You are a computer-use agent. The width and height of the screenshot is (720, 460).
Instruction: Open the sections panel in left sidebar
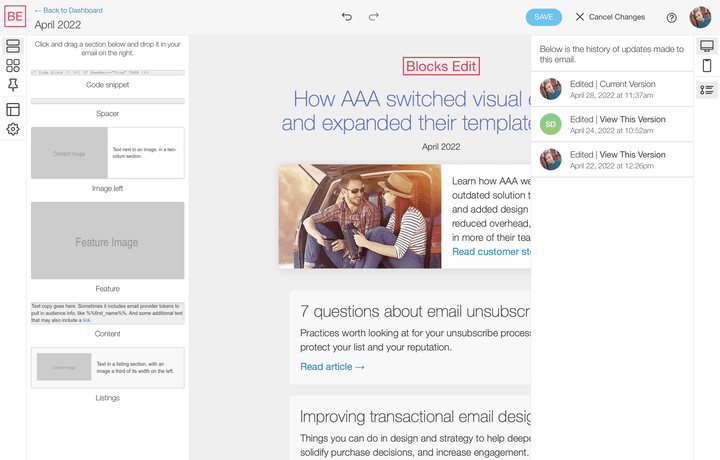pos(13,46)
